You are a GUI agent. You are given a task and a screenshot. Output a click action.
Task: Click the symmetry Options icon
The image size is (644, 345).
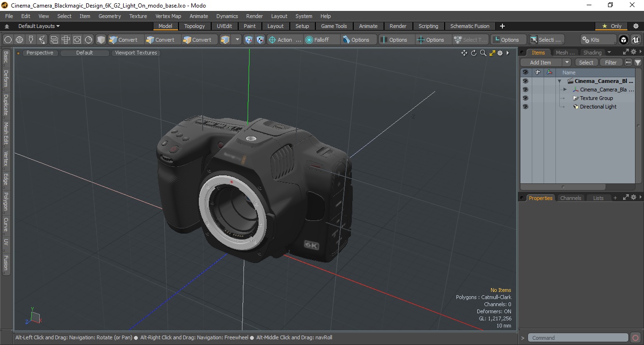point(384,40)
